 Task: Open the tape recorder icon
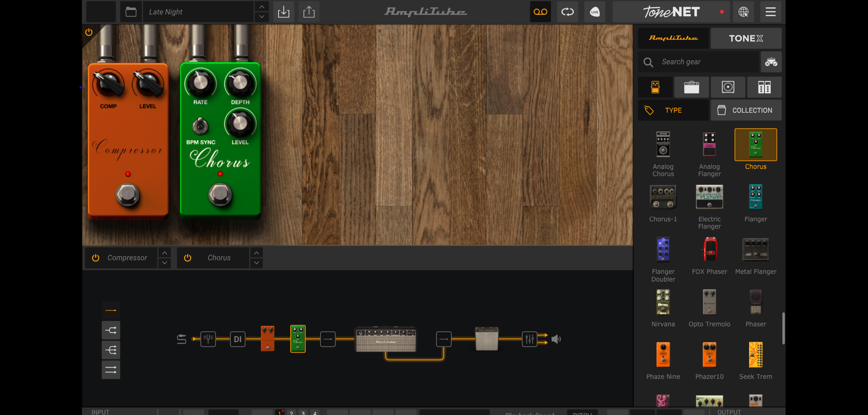[540, 12]
